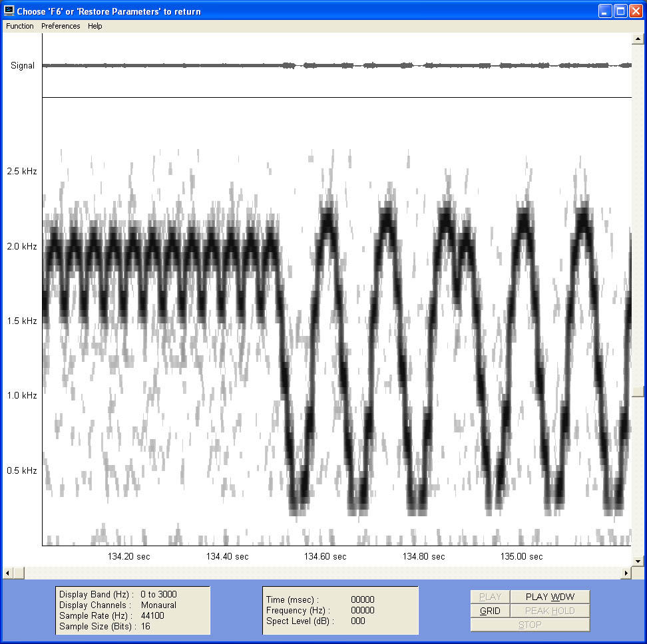Click the horizontal scrollbar thumb

click(19, 573)
